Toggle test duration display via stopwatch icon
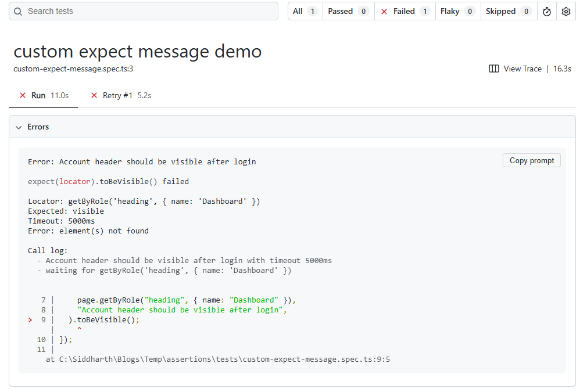The image size is (587, 392). click(546, 11)
